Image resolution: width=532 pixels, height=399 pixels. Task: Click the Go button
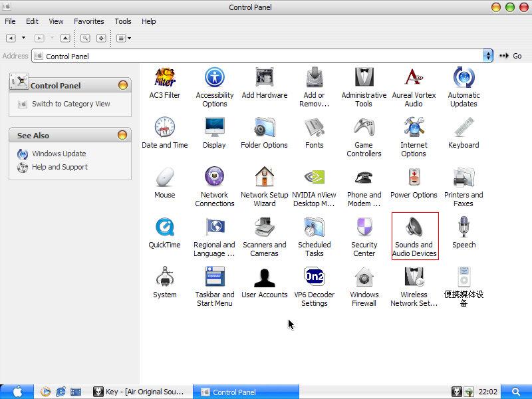[x=511, y=56]
